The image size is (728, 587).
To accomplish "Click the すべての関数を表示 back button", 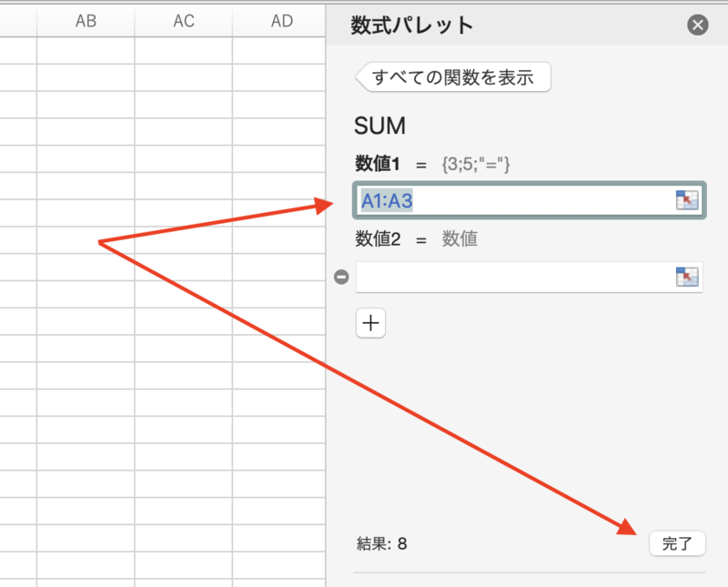I will [452, 77].
